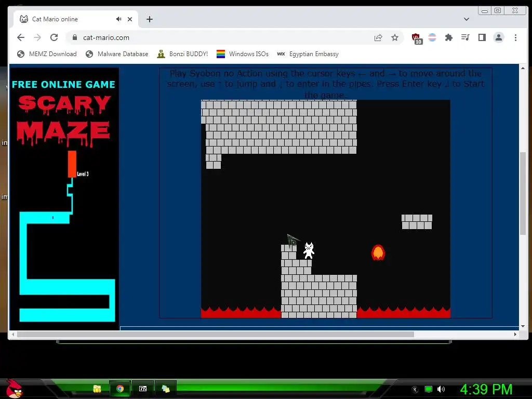
Task: Open uBlock Origin extension showing 10
Action: pos(417,38)
